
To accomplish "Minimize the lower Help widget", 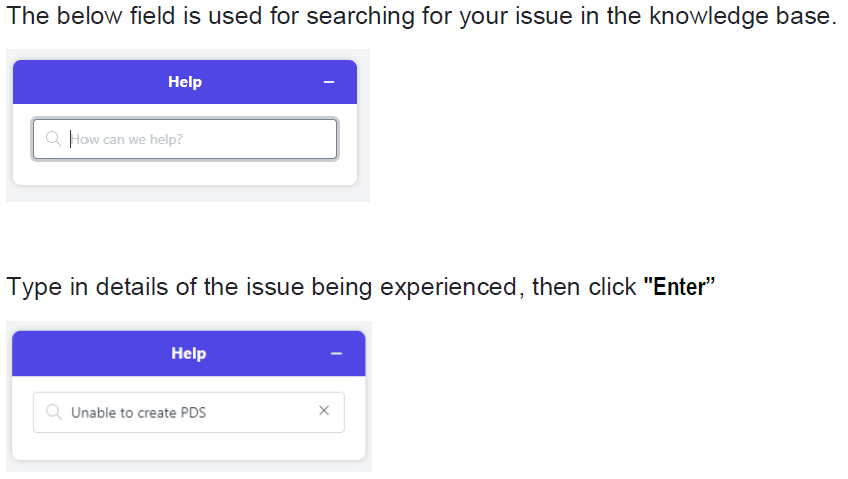I will tap(336, 354).
